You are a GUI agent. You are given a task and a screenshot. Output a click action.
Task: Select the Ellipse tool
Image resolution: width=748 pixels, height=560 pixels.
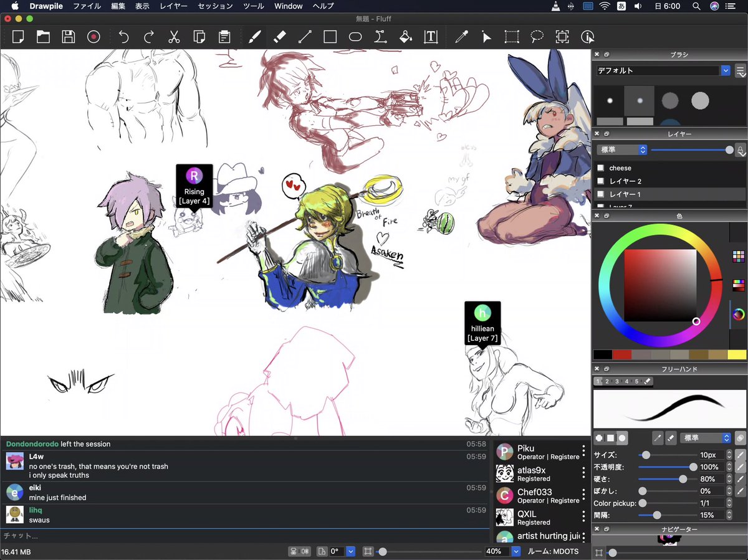[x=355, y=37]
